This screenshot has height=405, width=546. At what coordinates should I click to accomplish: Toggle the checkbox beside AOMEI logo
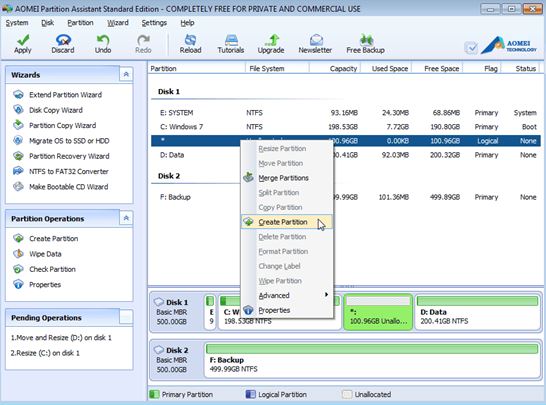[471, 48]
